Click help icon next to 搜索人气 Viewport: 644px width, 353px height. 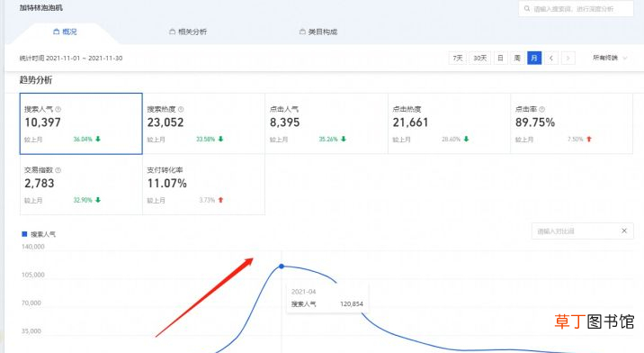[58, 110]
